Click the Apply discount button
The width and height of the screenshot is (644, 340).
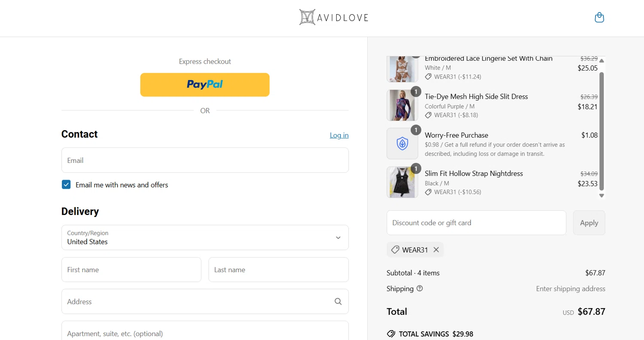[x=589, y=223]
